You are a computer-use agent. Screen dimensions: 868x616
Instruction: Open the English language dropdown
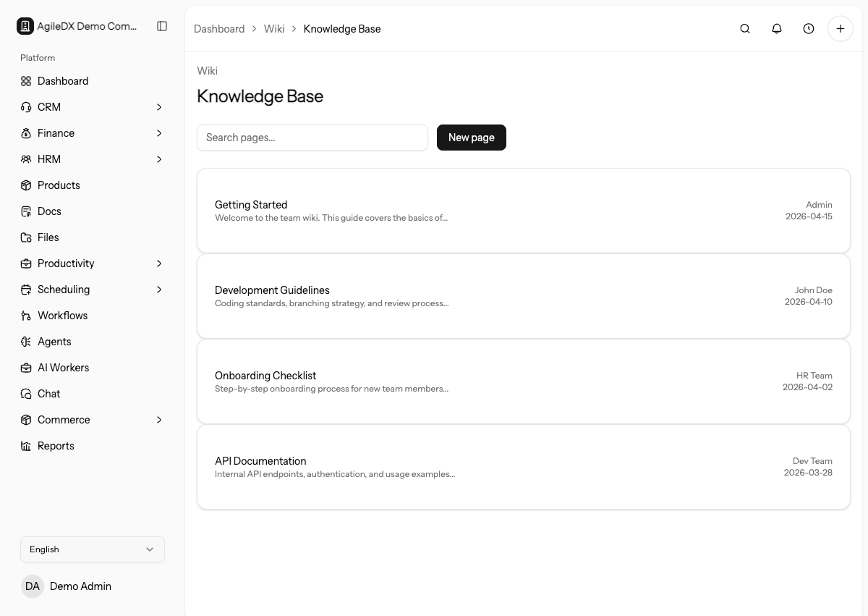pos(93,549)
